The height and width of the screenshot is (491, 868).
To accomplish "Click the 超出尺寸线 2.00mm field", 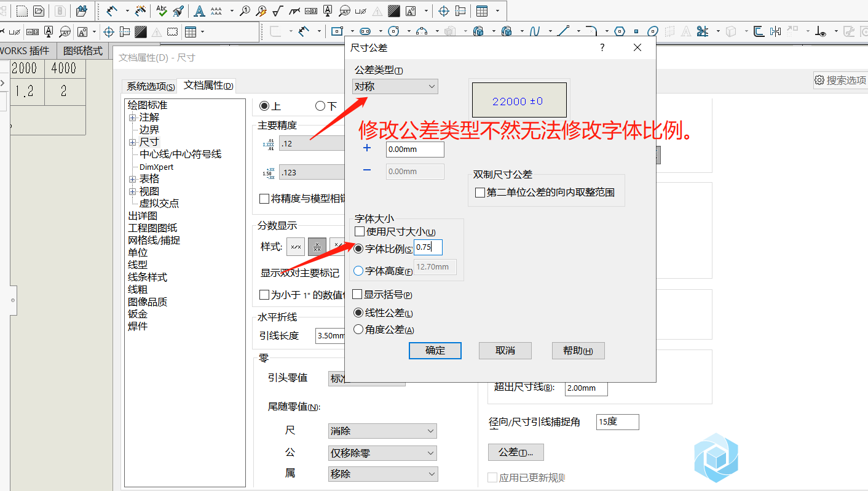I will point(586,388).
